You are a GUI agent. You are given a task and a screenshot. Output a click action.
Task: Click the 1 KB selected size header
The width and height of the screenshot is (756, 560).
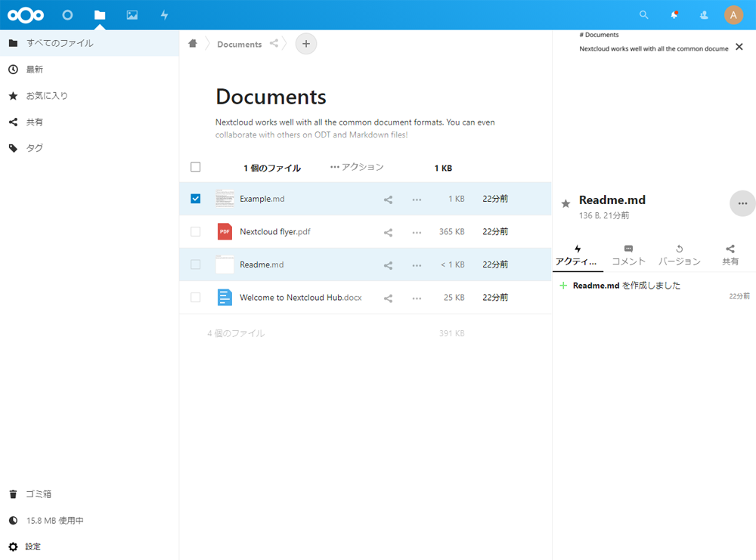(443, 169)
